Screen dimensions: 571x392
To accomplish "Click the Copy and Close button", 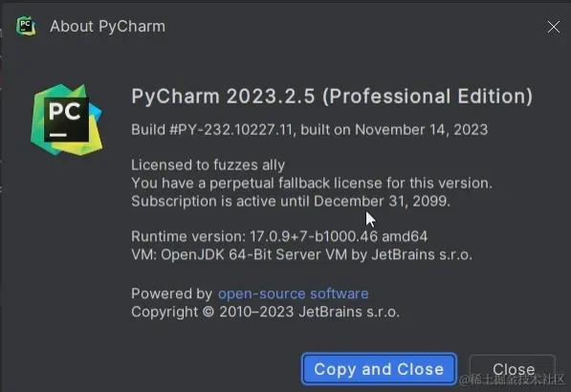I will click(x=379, y=369).
